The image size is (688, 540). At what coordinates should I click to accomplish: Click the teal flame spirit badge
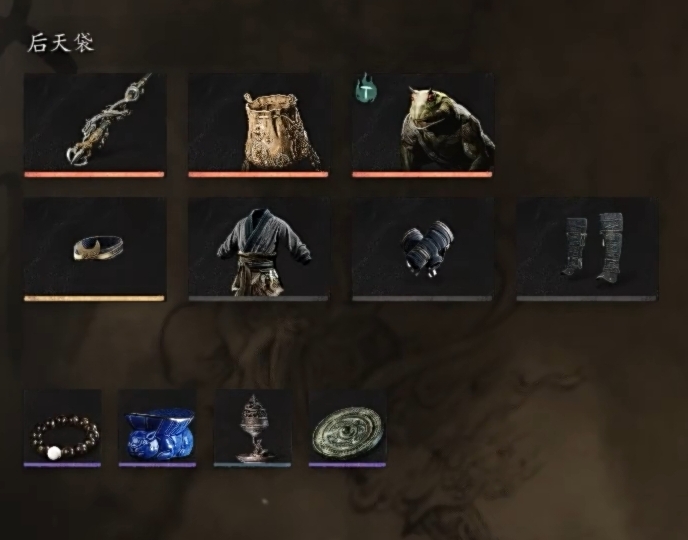click(366, 86)
